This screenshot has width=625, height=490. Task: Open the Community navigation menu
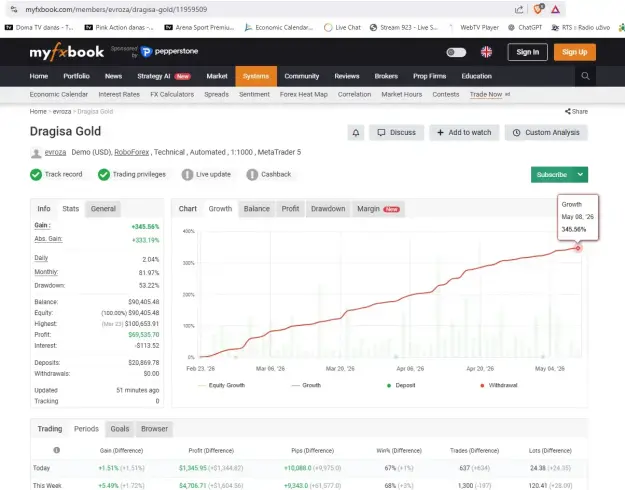(302, 76)
